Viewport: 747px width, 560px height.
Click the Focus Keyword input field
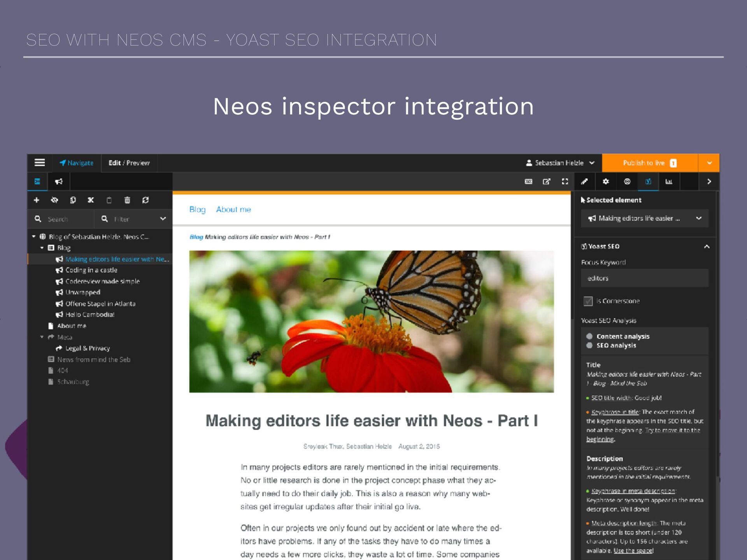(645, 278)
